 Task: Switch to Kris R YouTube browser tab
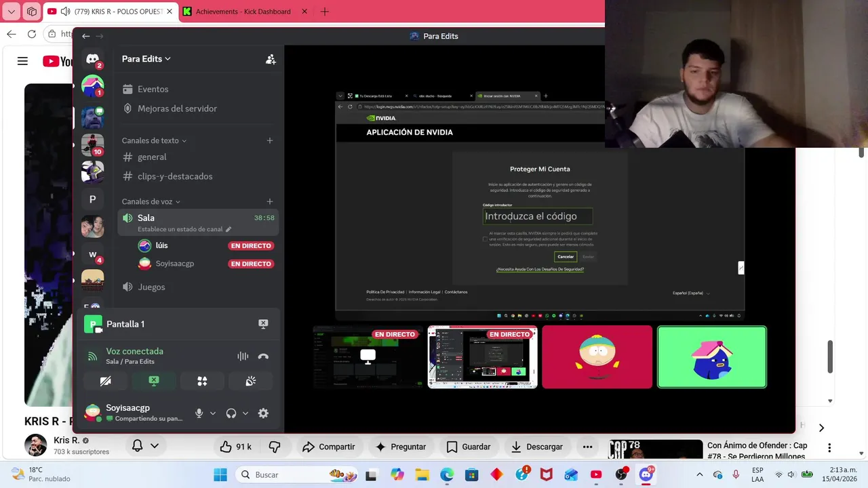point(111,12)
